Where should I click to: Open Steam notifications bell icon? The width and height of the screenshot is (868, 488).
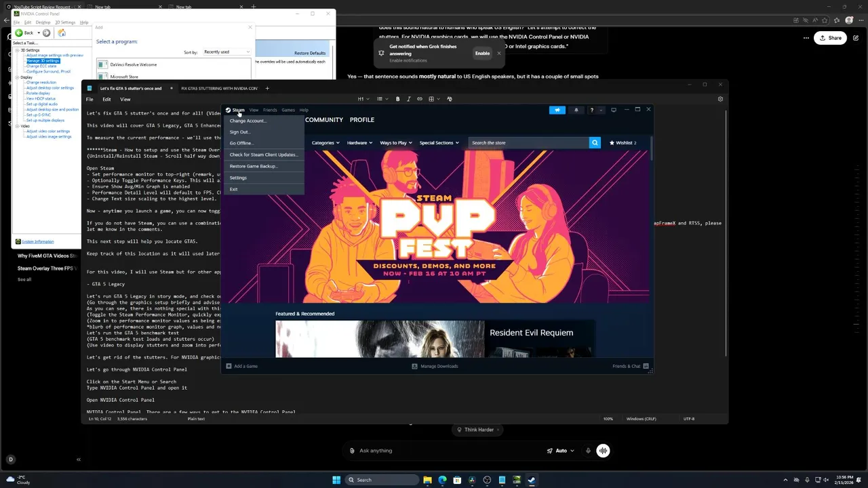[576, 110]
